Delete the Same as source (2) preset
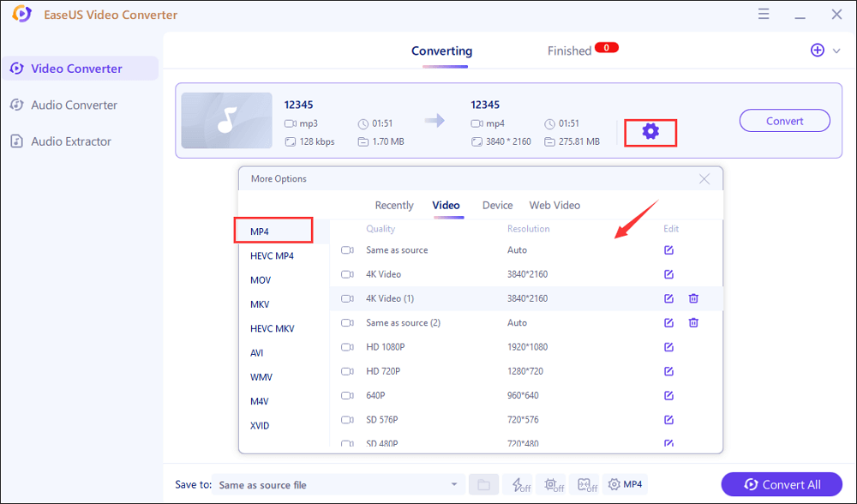The width and height of the screenshot is (857, 504). 693,323
